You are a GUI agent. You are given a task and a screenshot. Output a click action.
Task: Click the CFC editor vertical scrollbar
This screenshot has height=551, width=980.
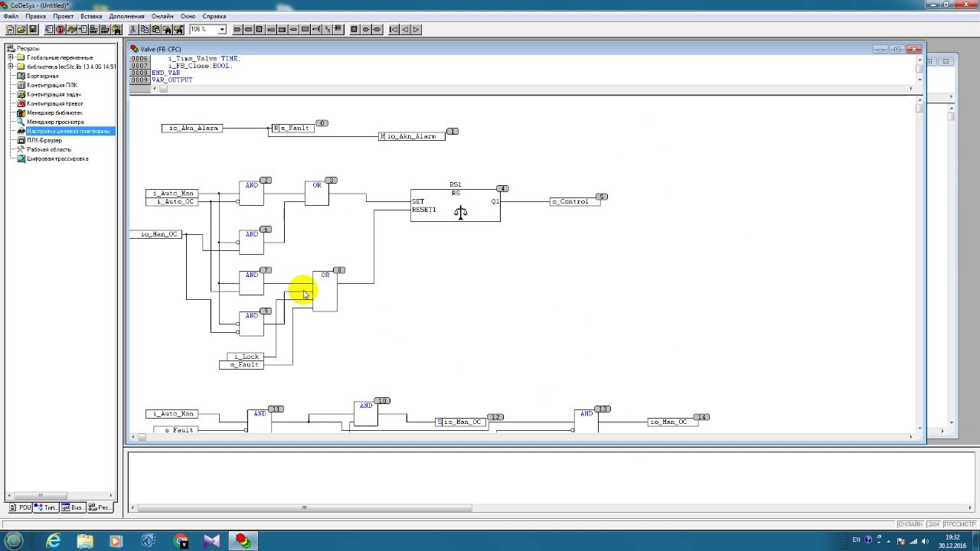tap(920, 264)
